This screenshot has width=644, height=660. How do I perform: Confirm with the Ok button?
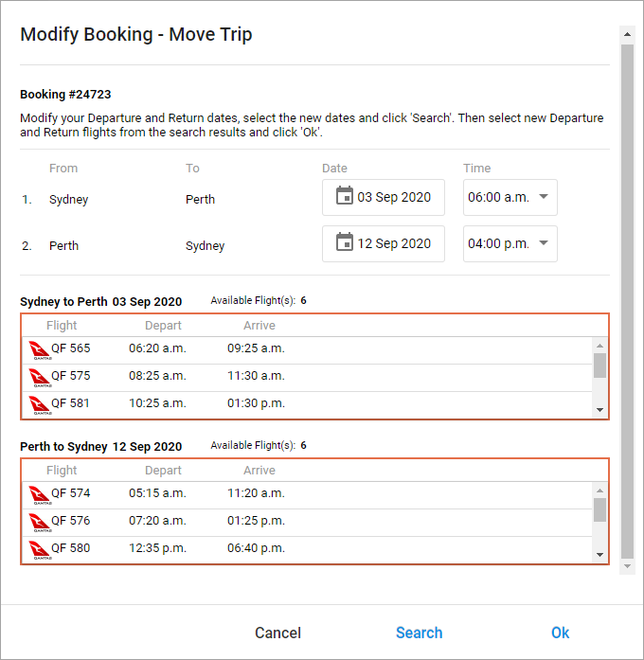click(560, 633)
